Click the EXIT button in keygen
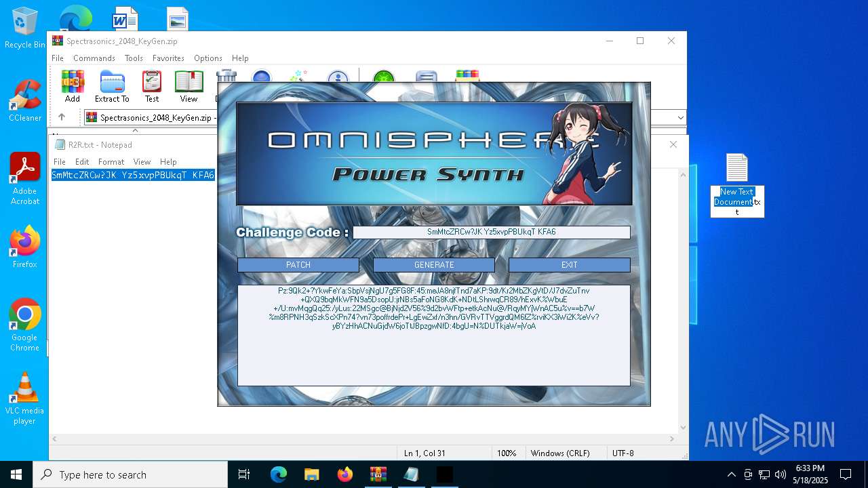868x488 pixels. [x=570, y=265]
